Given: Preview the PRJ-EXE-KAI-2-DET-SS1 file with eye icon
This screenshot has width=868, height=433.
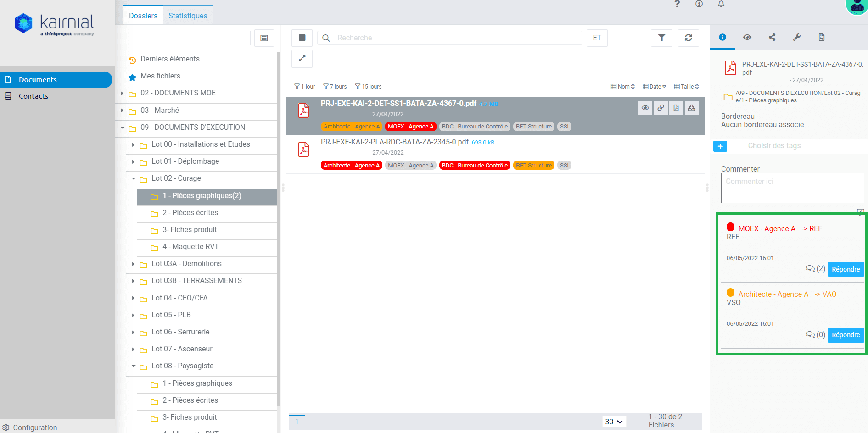Looking at the screenshot, I should 645,108.
